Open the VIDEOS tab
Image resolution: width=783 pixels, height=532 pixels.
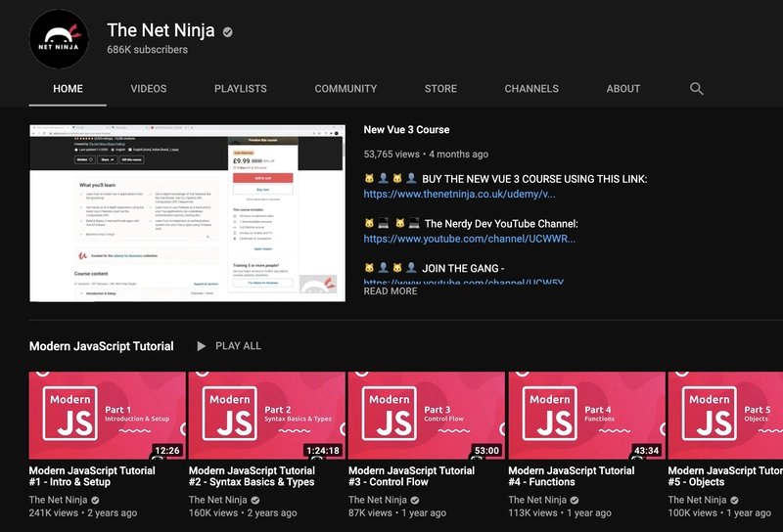pos(149,89)
